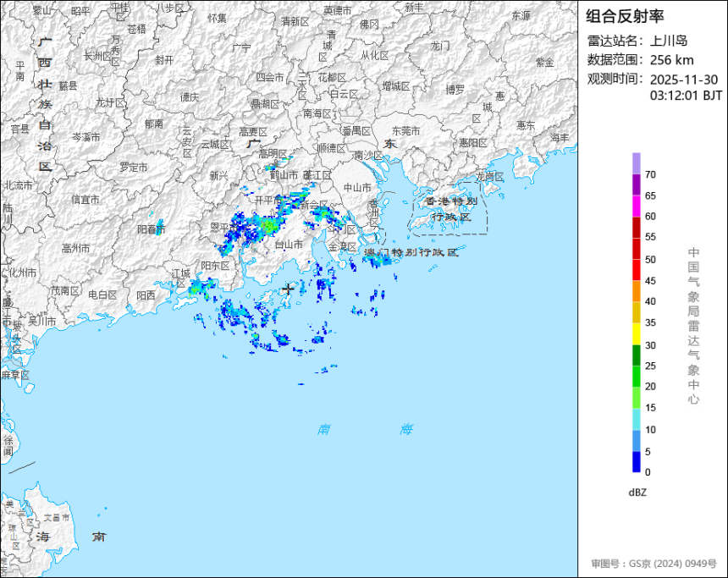Select the magenta 60-65 dBZ legend swatch
The image size is (728, 578).
(x=636, y=206)
